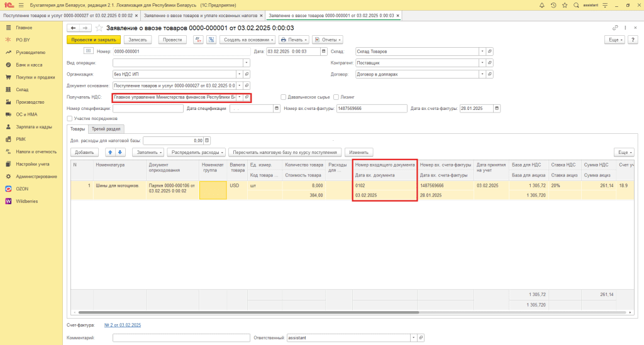Switch to Поступление товаров и услуг tab
Image resolution: width=644 pixels, height=345 pixels.
tap(68, 16)
